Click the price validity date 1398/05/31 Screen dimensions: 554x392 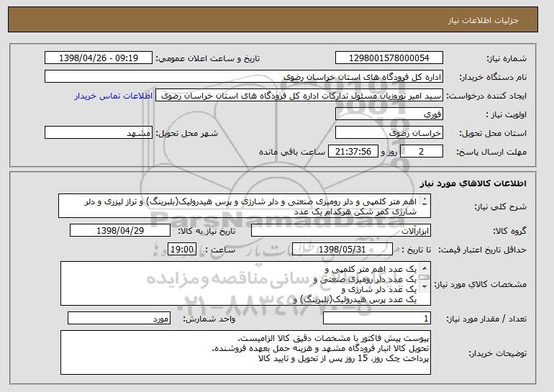click(342, 250)
